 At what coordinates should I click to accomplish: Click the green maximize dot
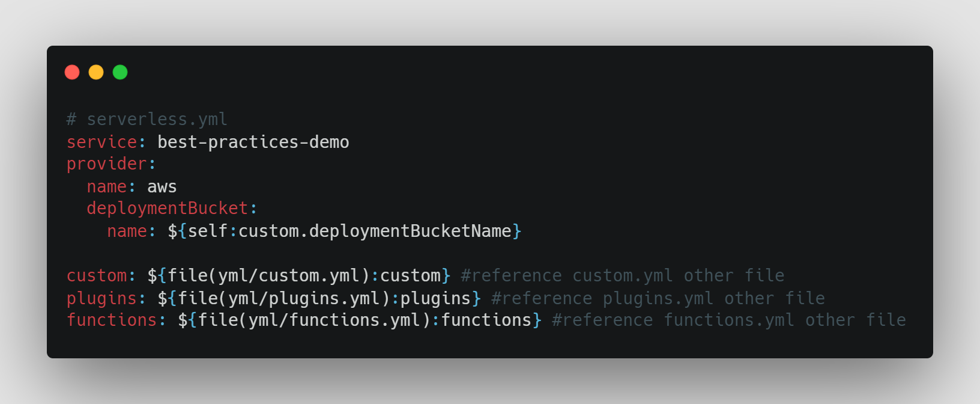pyautogui.click(x=120, y=72)
